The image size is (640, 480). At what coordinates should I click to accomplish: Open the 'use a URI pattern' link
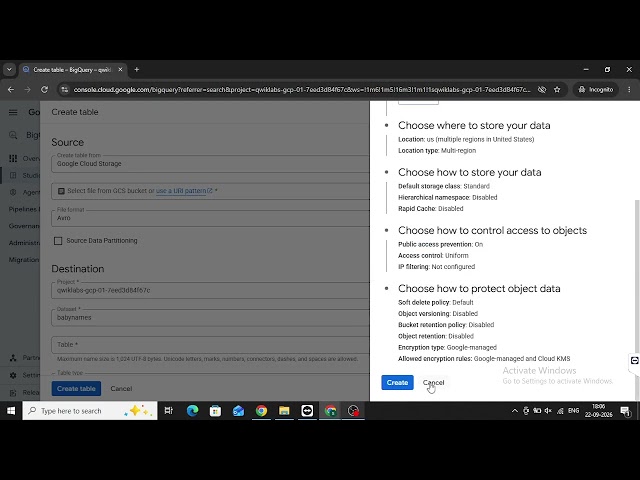pos(184,191)
